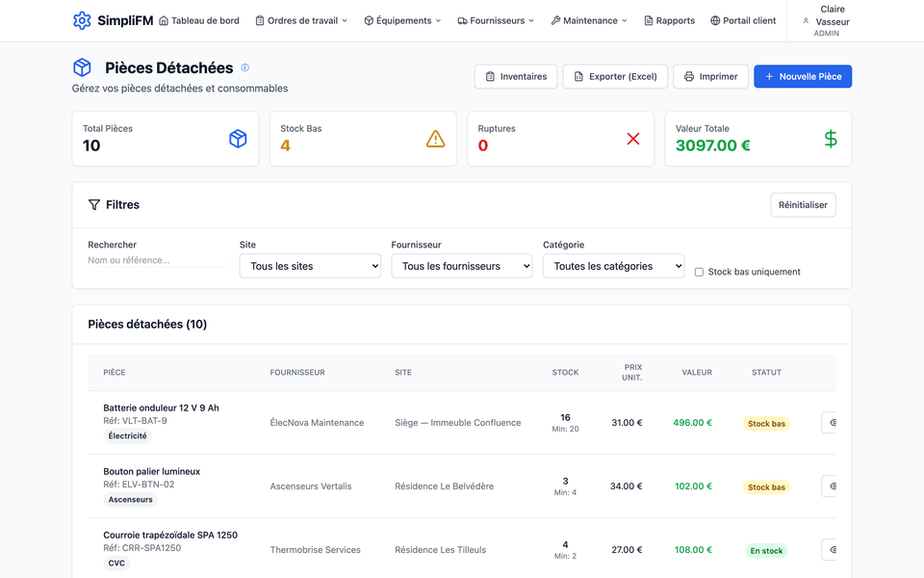924x578 pixels.
Task: Open the Rapports page
Action: 670,20
